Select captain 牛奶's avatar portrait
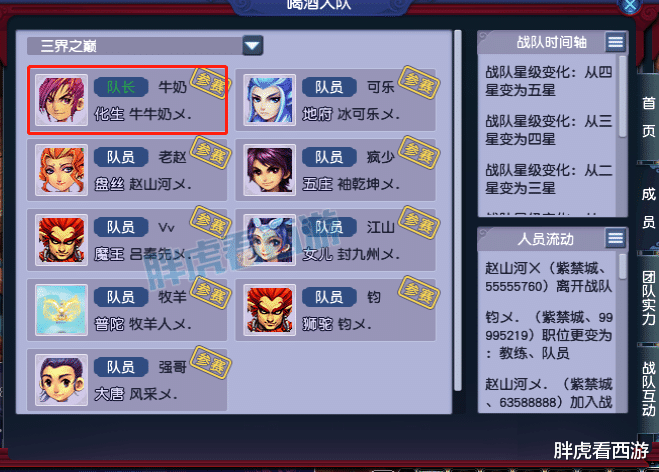659x472 pixels. [61, 100]
